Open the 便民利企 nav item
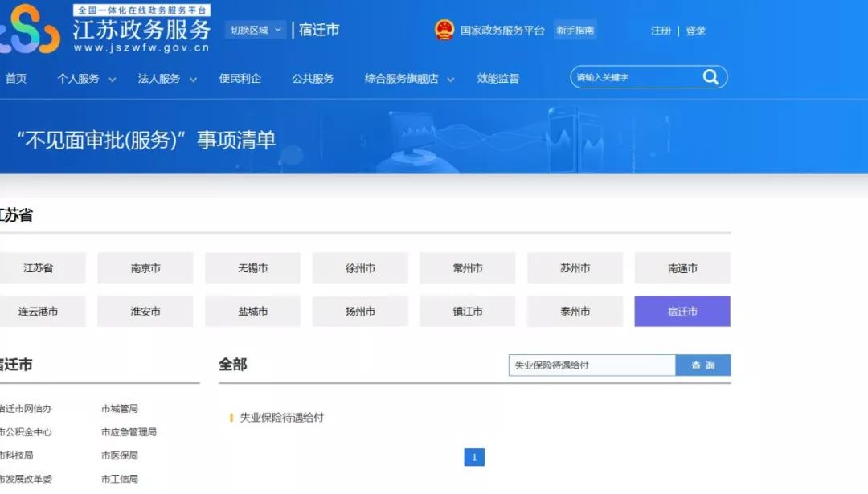Viewport: 868px width, 494px height. click(240, 79)
